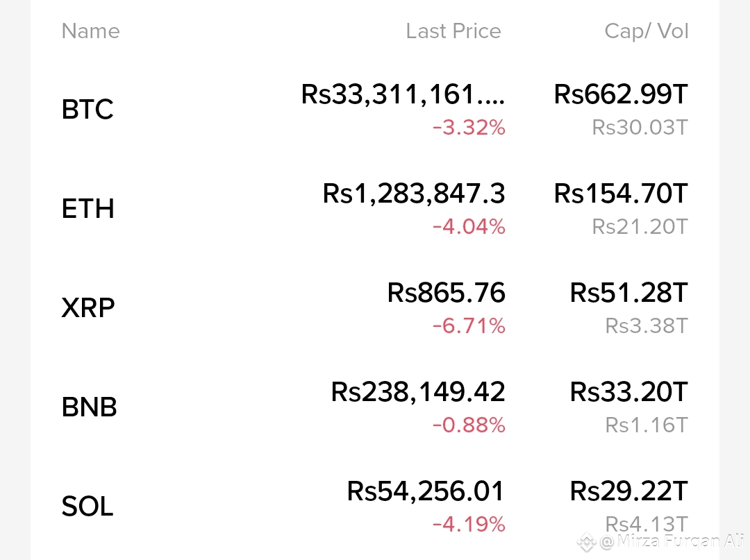
Task: Sort by Last Price column header
Action: pos(453,31)
